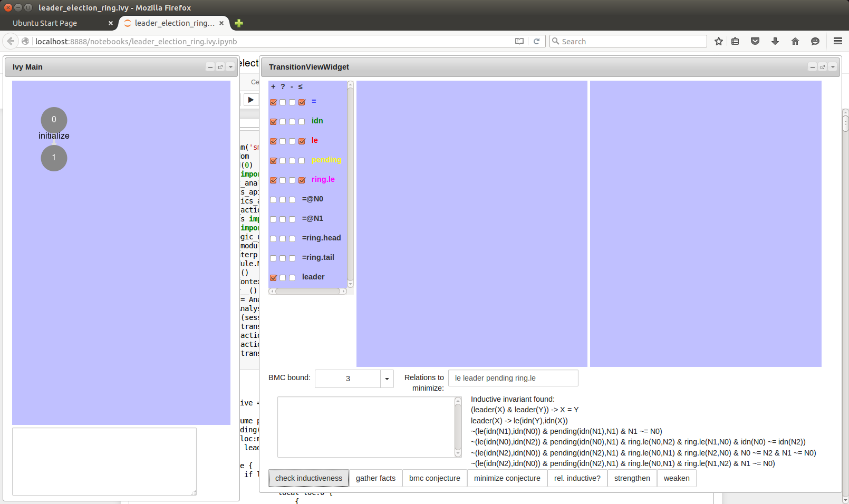The height and width of the screenshot is (504, 849).
Task: Click the run cell play button
Action: (250, 100)
